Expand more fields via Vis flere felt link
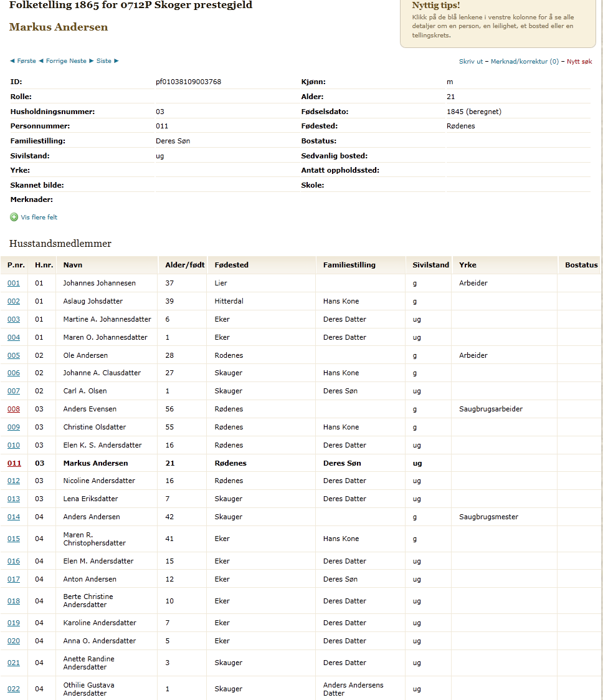The width and height of the screenshot is (603, 700). (x=39, y=218)
